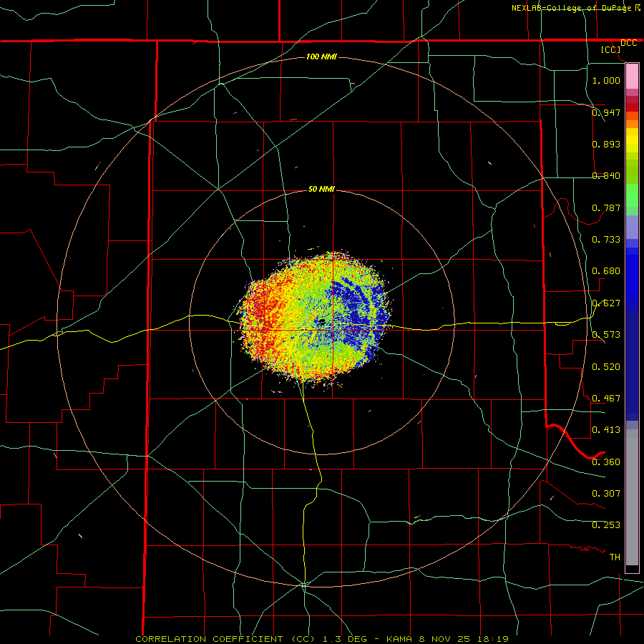
Task: Click the 0.840 legend value
Action: (x=606, y=176)
